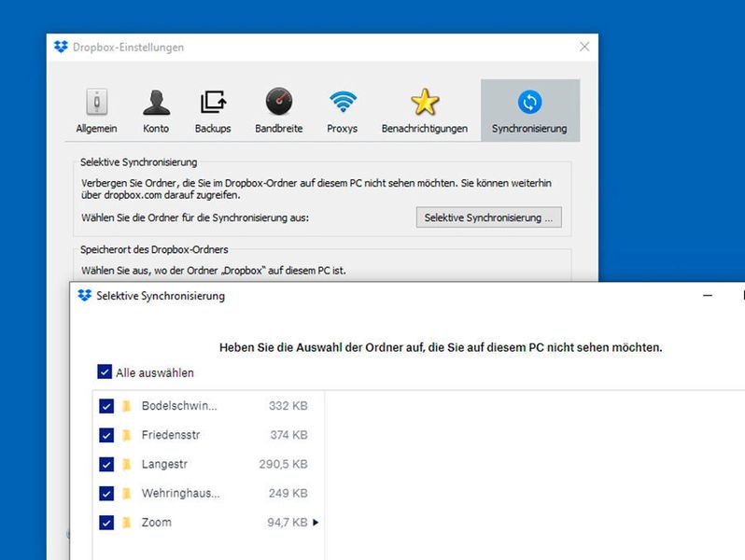Select the Friedensstr folder name
The image size is (745, 560).
tap(171, 435)
